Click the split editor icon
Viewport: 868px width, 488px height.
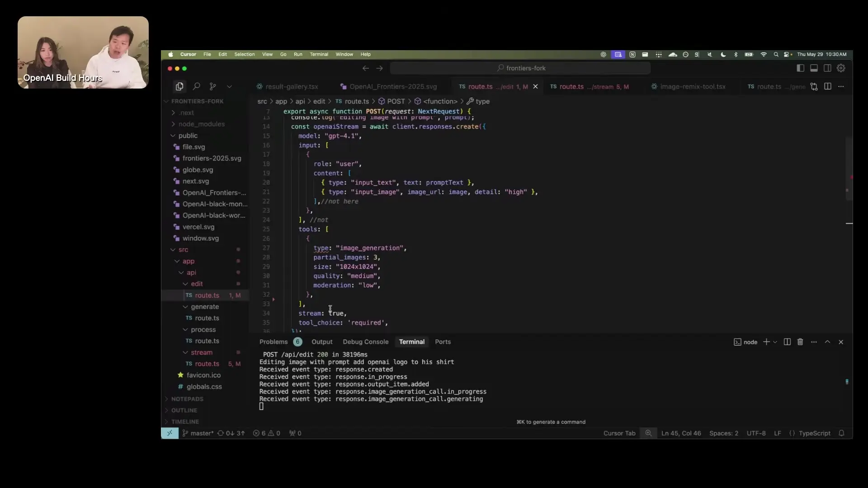827,86
